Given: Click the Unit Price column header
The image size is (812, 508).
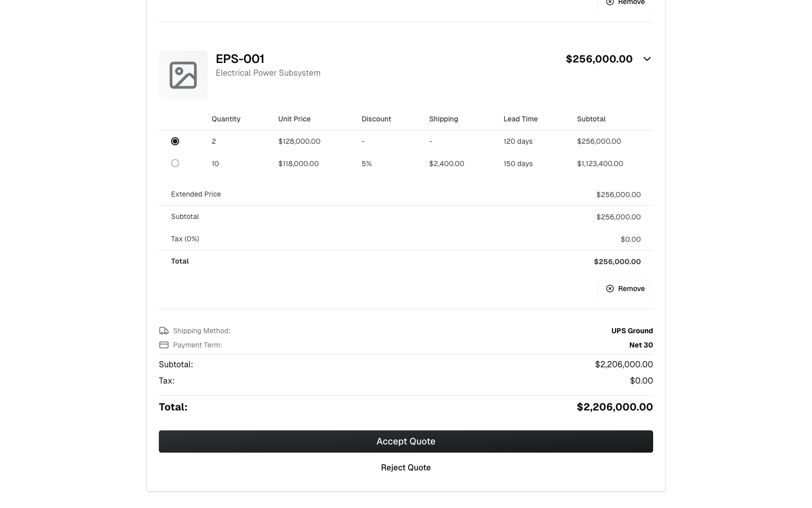Looking at the screenshot, I should [x=294, y=119].
